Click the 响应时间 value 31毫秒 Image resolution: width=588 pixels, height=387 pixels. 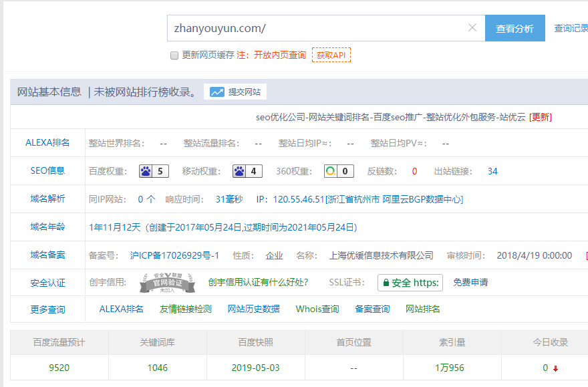pos(229,199)
